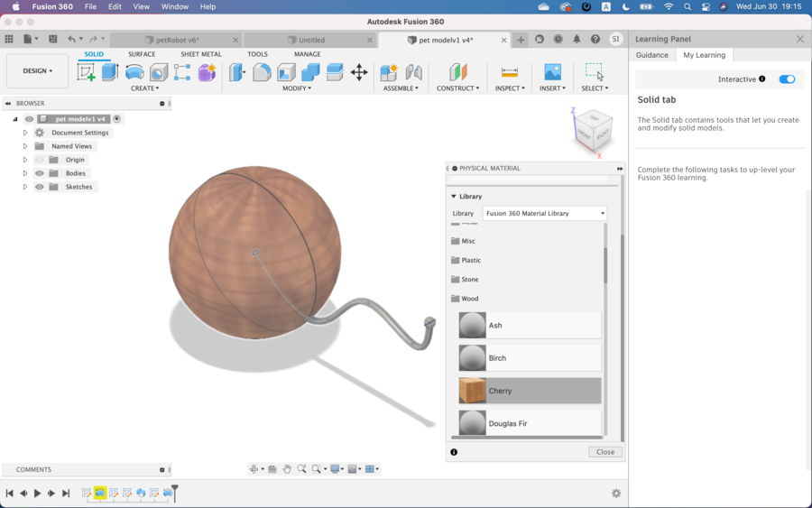Screen dimensions: 812x508
Task: Select the Combine tool
Action: pos(310,72)
